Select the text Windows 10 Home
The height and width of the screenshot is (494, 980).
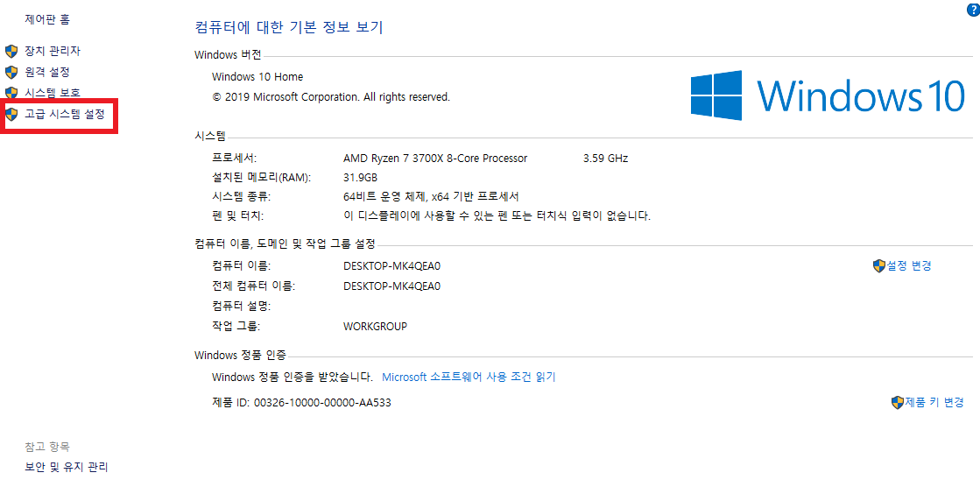tap(257, 77)
